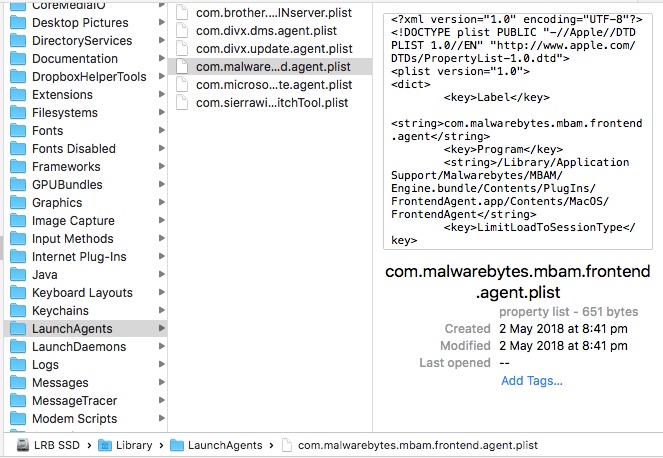Click the com.divx.dms.agent.plist file icon

tap(182, 30)
